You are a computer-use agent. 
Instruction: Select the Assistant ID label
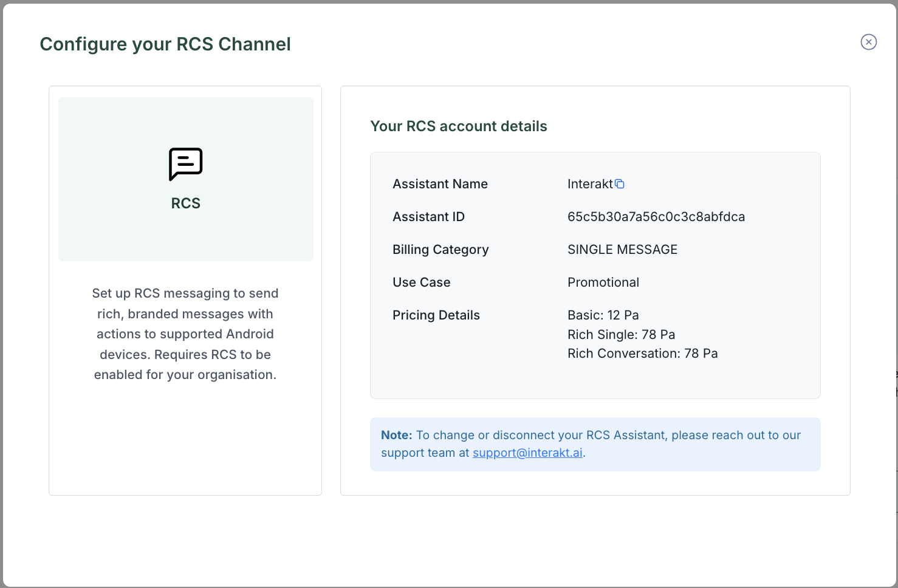pos(428,217)
